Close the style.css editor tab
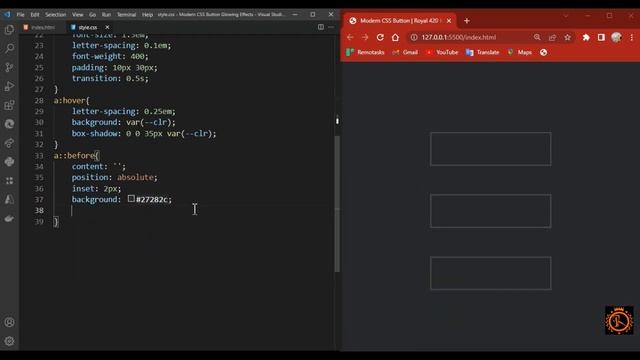 tap(107, 27)
